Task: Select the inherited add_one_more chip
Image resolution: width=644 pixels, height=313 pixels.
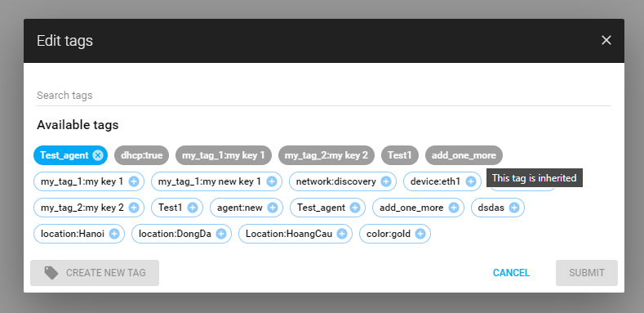Action: tap(464, 155)
